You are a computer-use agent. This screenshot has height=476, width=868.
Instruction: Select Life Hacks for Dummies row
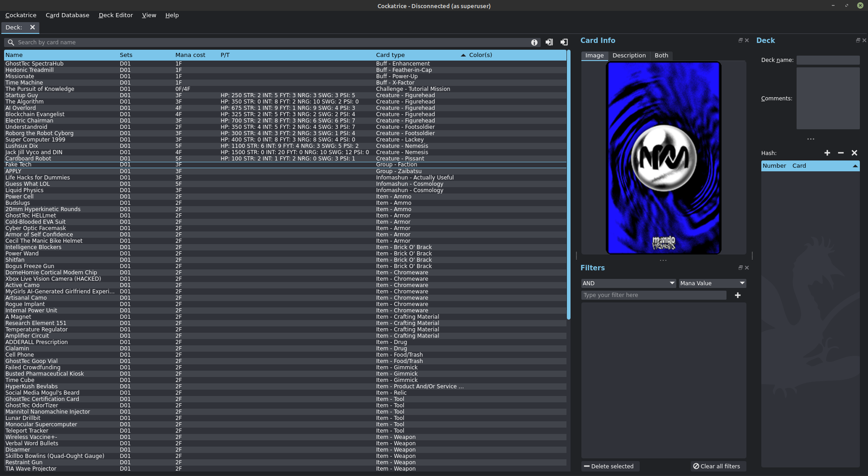click(x=285, y=178)
